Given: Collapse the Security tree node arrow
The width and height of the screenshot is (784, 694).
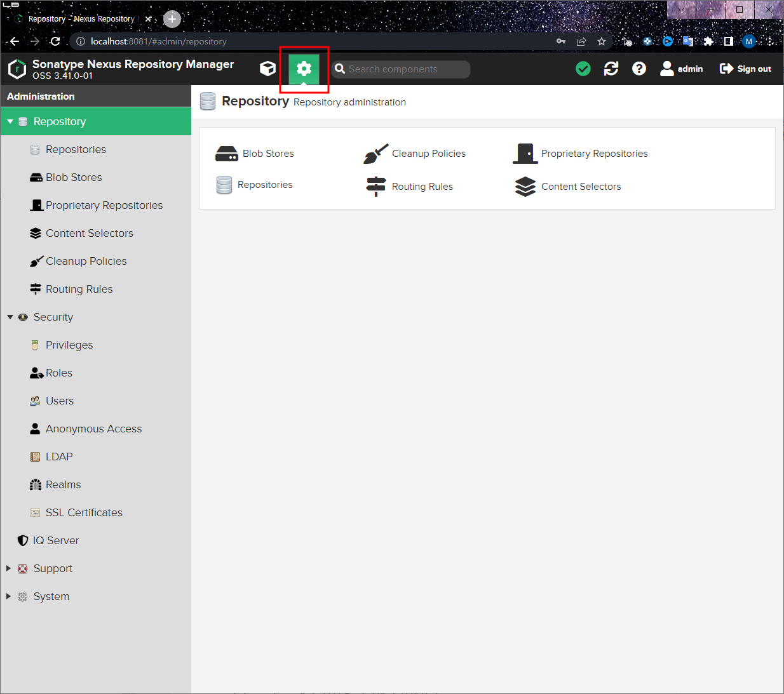Looking at the screenshot, I should click(10, 317).
